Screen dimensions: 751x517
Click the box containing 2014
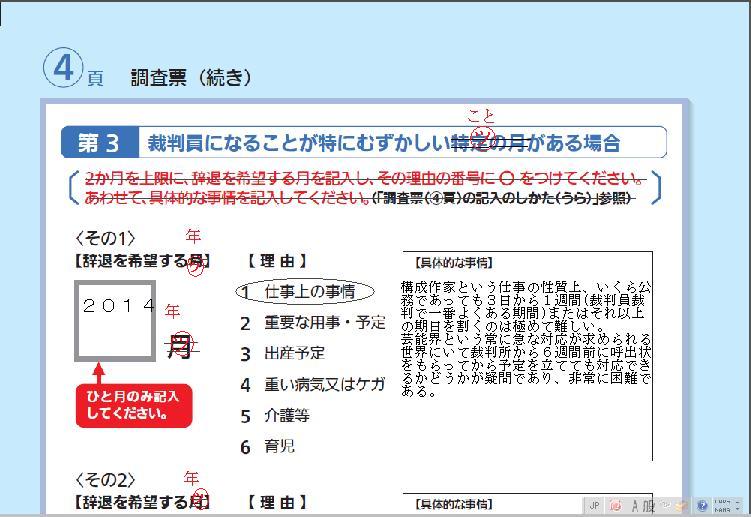(x=115, y=321)
